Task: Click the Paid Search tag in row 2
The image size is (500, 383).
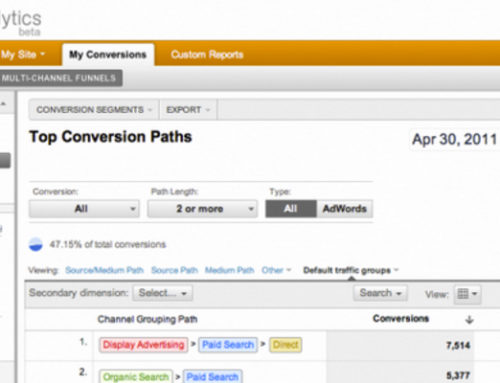Action: pos(212,377)
